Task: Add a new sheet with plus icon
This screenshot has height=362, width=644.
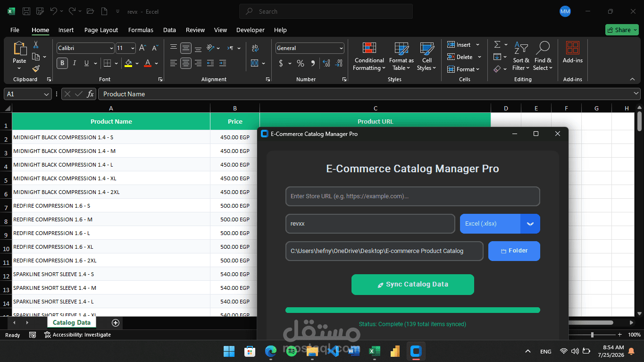Action: (116, 323)
